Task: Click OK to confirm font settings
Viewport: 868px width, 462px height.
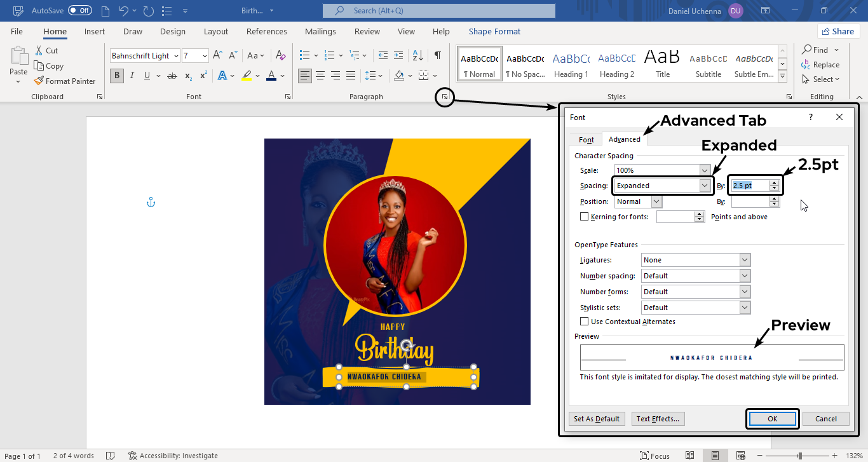Action: click(772, 419)
